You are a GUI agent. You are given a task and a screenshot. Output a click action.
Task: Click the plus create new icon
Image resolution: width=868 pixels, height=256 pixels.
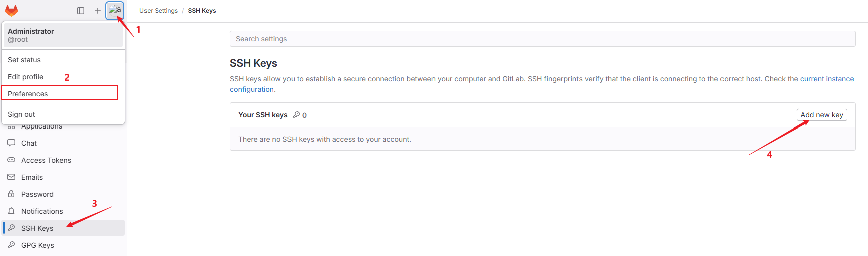click(x=98, y=11)
